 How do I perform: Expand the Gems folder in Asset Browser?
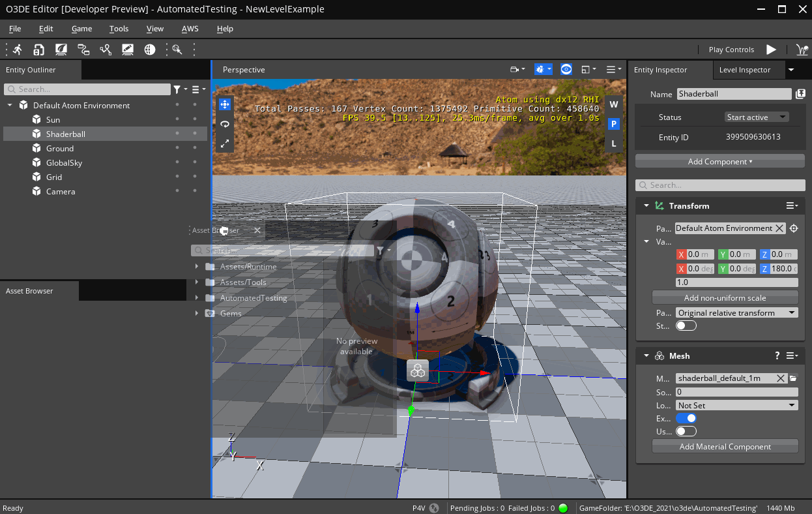tap(197, 313)
